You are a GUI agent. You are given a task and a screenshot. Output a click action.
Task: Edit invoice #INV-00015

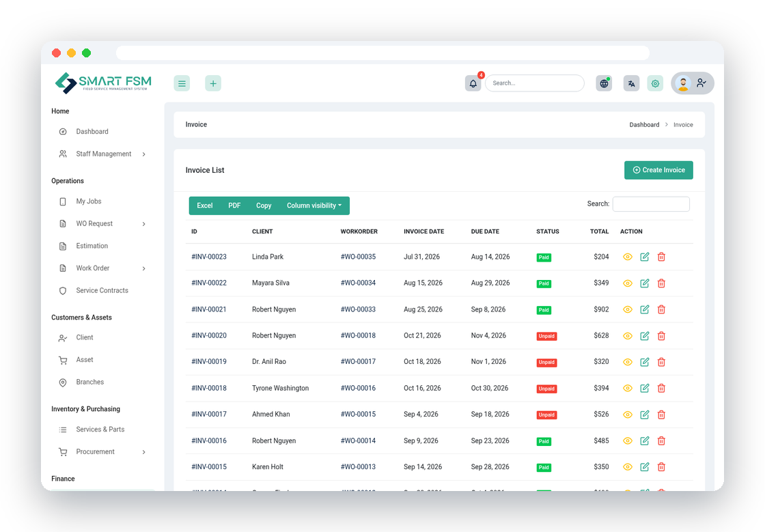coord(645,467)
